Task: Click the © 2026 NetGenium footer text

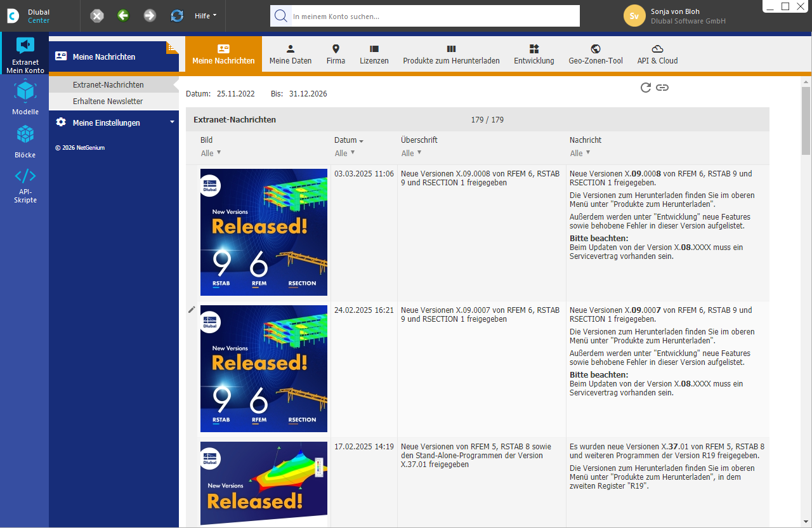Action: 80,148
